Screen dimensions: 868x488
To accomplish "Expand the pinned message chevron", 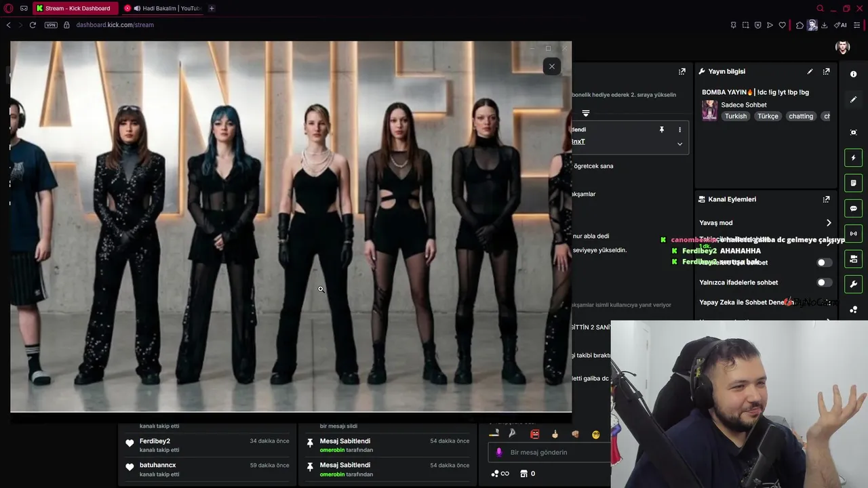I will tap(679, 144).
